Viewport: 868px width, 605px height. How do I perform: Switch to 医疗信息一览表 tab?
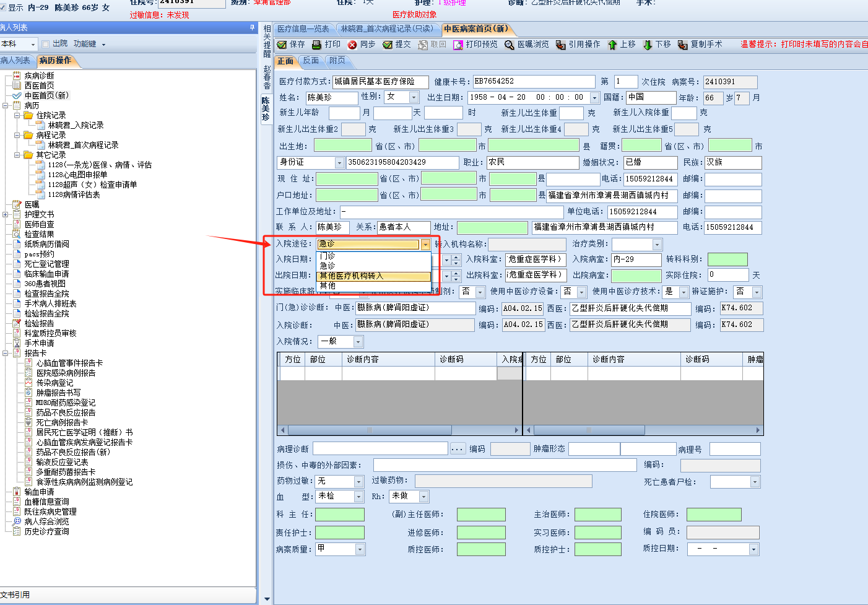pyautogui.click(x=303, y=28)
